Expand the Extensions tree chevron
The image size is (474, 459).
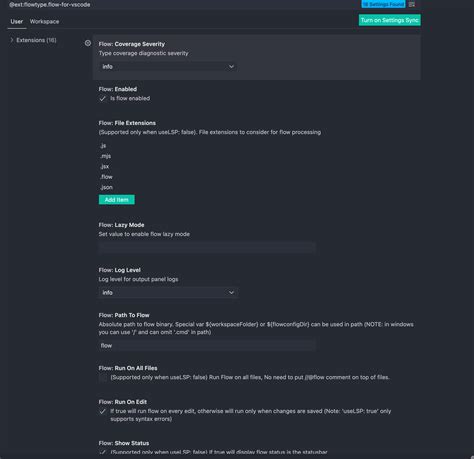pos(12,40)
